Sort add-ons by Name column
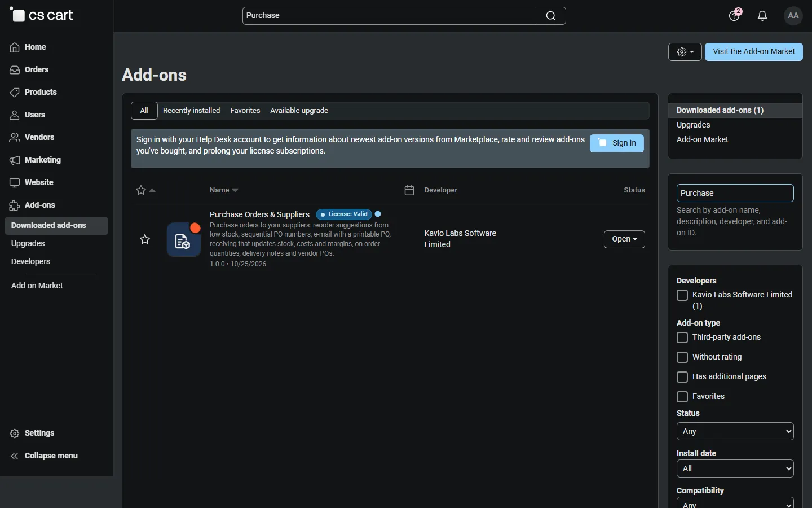Viewport: 812px width, 508px height. (224, 191)
